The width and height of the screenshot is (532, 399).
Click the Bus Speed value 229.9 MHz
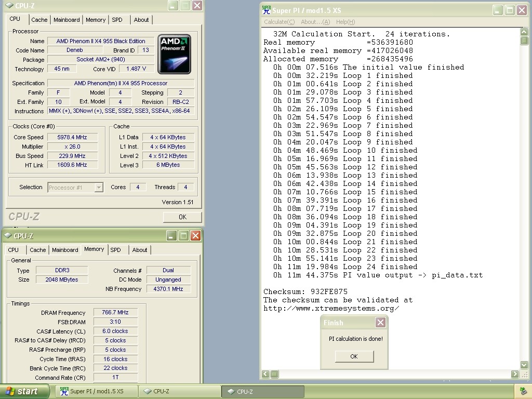[72, 156]
